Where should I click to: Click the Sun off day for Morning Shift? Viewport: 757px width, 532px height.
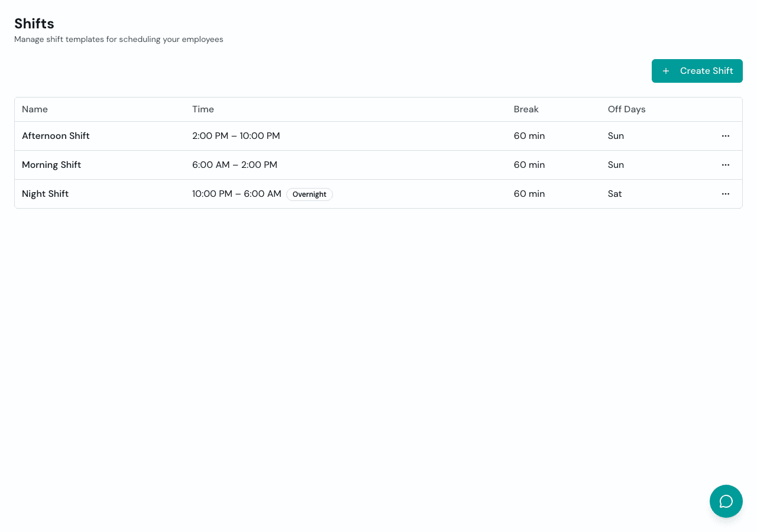coord(616,165)
